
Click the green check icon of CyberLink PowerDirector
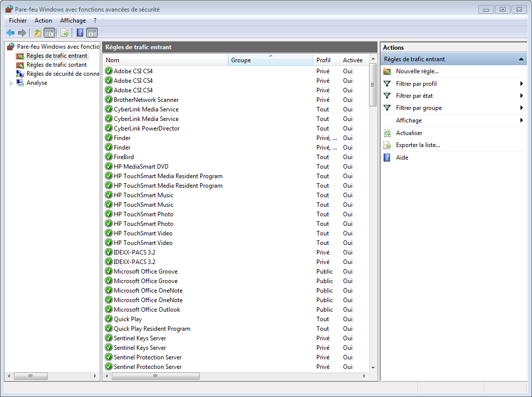click(x=109, y=128)
